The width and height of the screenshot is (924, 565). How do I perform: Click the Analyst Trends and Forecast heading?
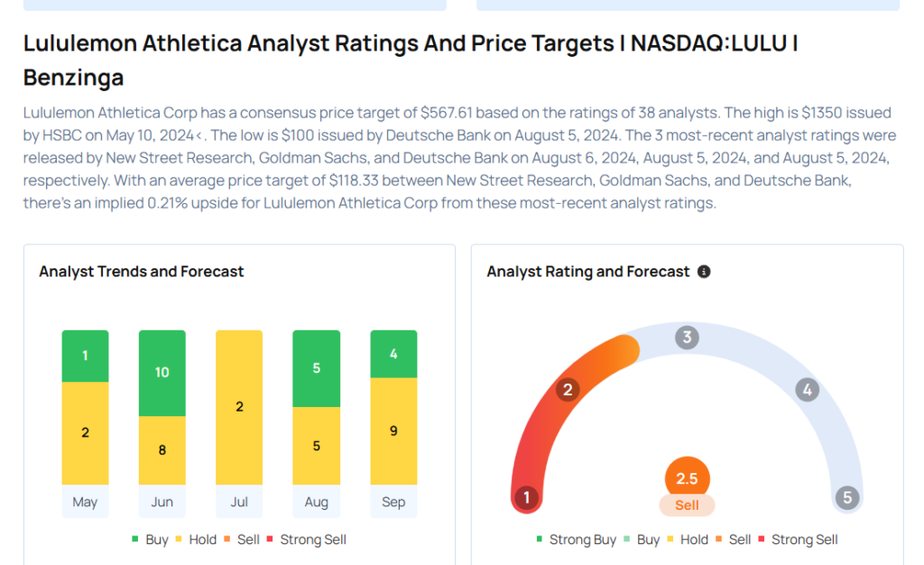pos(142,272)
